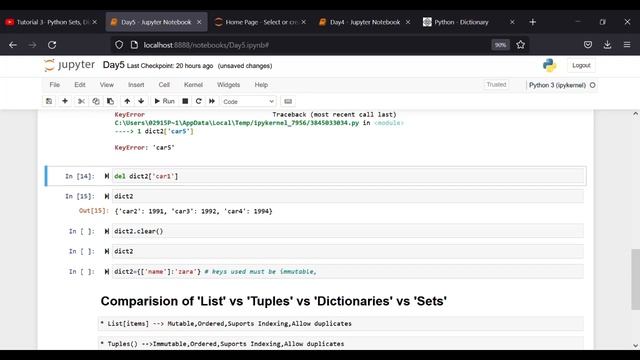The image size is (640, 360).
Task: Click the page vertical scrollbar thumb
Action: (x=636, y=279)
